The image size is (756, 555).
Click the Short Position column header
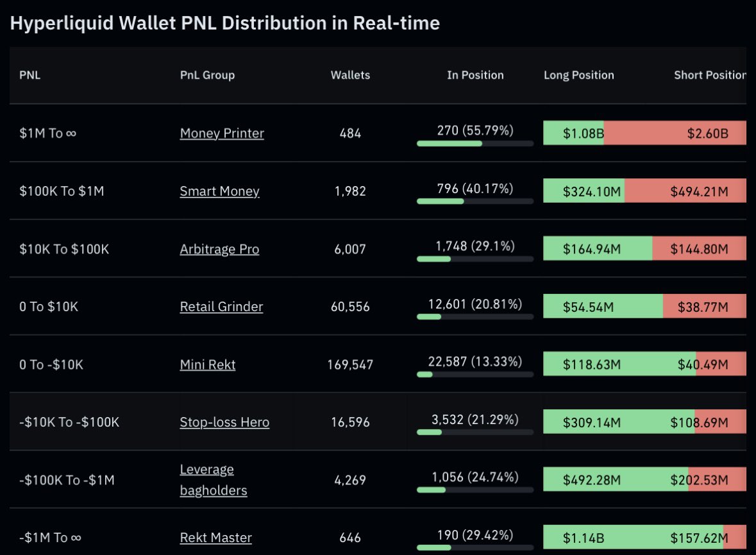click(x=710, y=75)
